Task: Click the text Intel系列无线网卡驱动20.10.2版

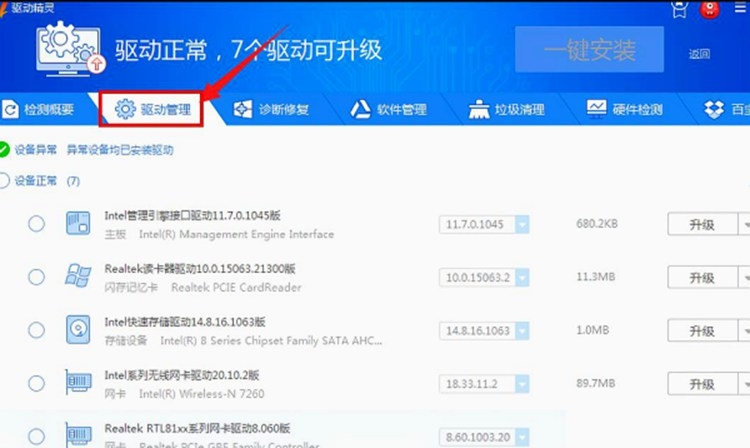Action: pos(182,375)
